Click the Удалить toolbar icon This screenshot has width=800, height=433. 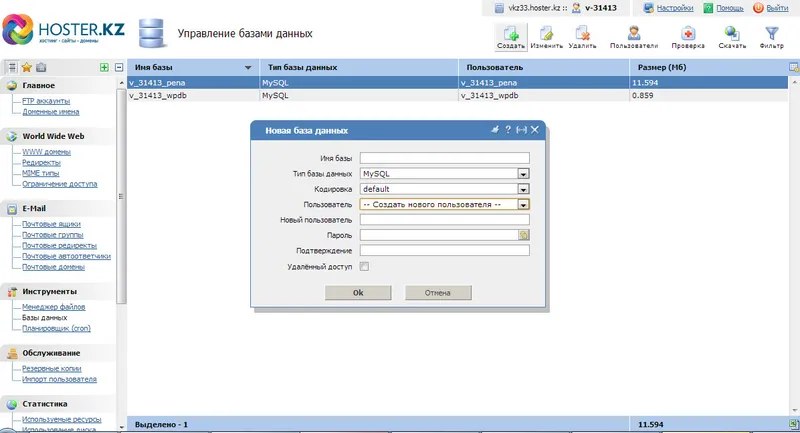[x=582, y=37]
